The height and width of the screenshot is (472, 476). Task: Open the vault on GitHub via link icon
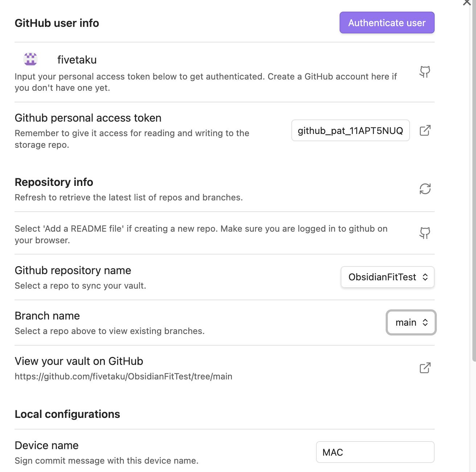click(x=425, y=368)
